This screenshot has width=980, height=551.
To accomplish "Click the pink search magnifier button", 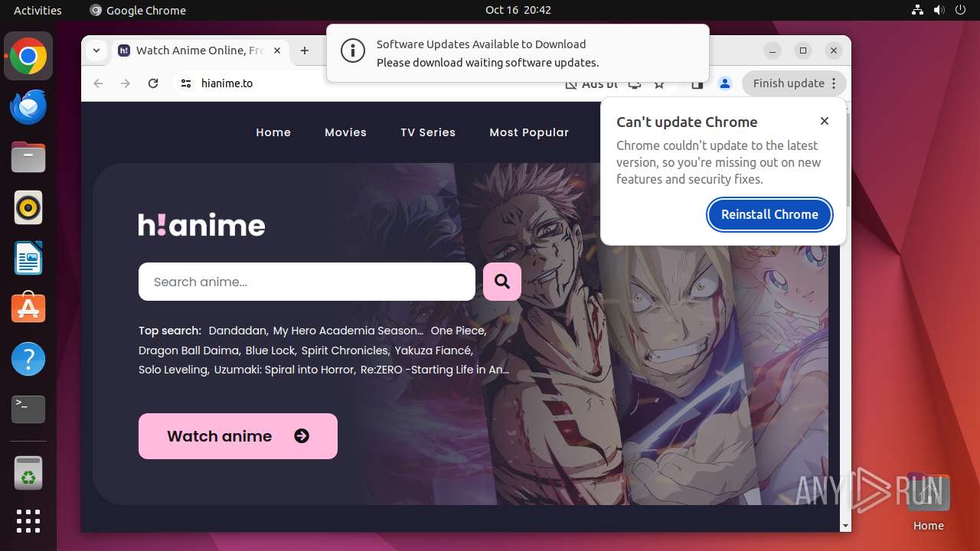I will [502, 282].
